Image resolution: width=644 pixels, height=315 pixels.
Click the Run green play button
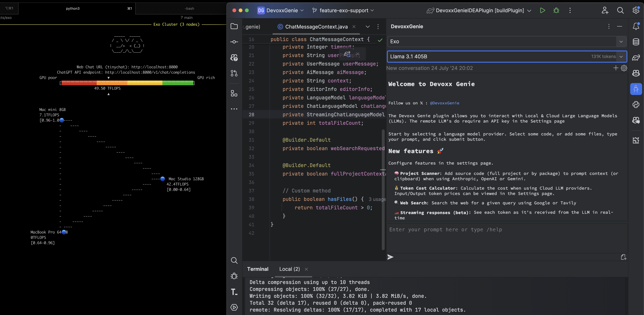[542, 10]
